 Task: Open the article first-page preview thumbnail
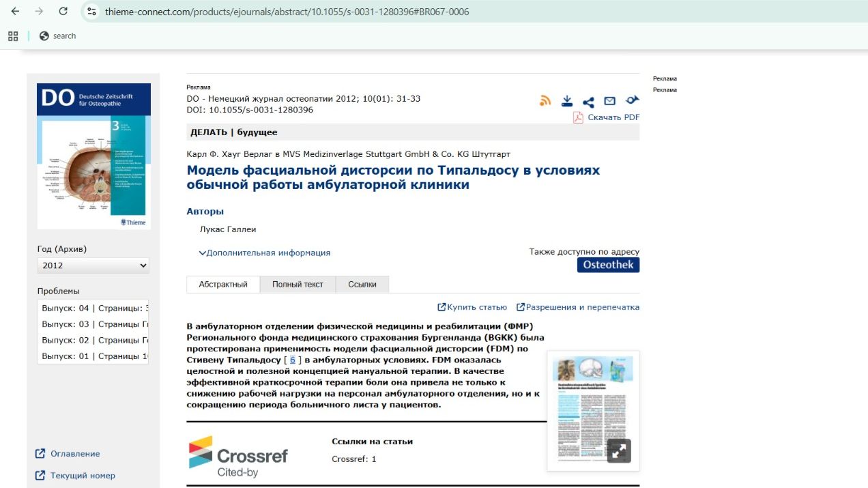[x=593, y=411]
